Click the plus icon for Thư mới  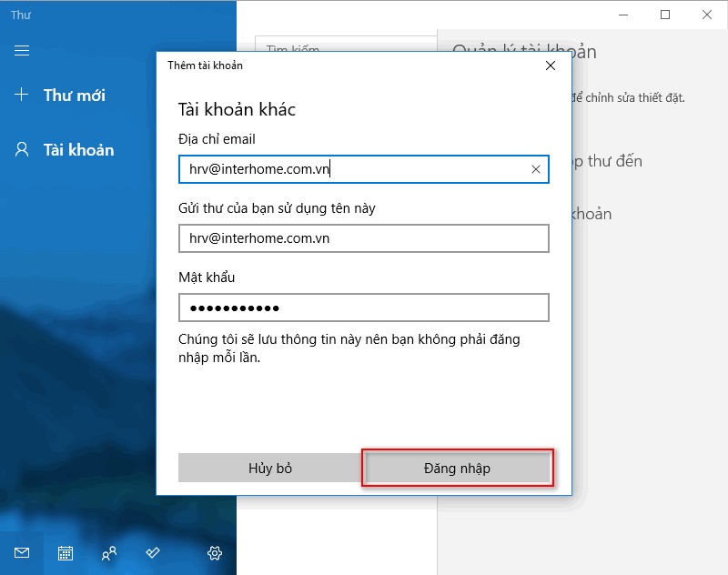click(x=22, y=95)
